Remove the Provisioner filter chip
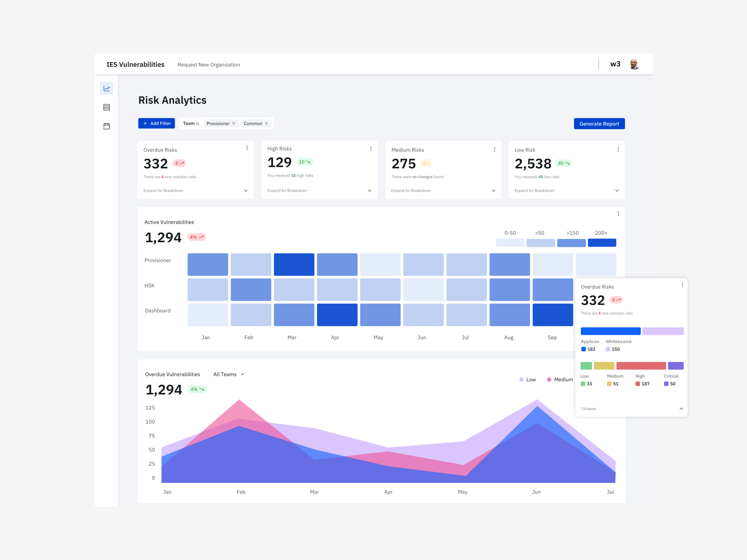The width and height of the screenshot is (747, 560). [x=234, y=123]
